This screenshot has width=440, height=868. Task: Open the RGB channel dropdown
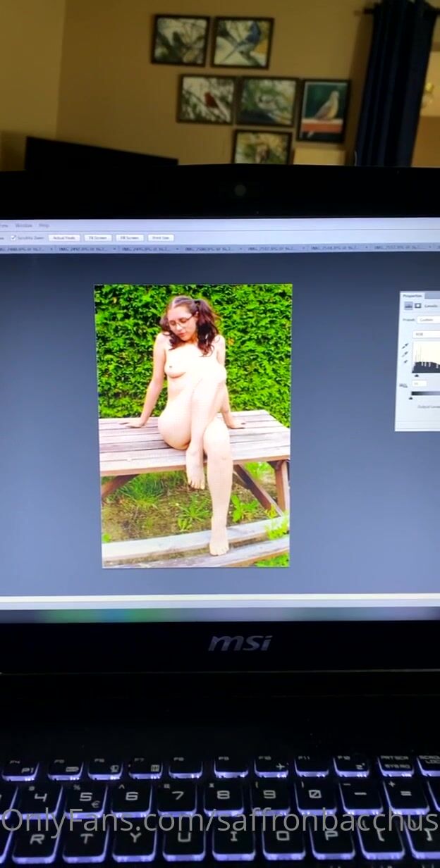click(x=427, y=334)
